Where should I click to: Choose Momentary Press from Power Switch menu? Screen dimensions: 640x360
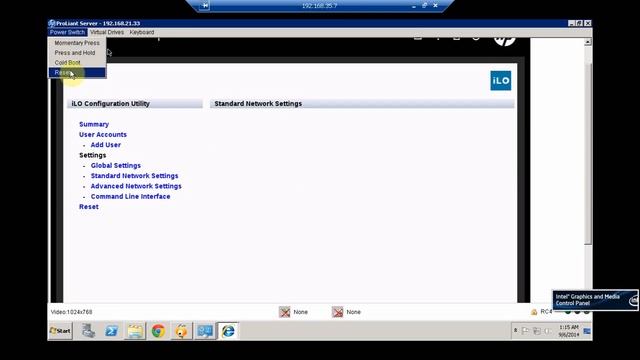pos(77,43)
